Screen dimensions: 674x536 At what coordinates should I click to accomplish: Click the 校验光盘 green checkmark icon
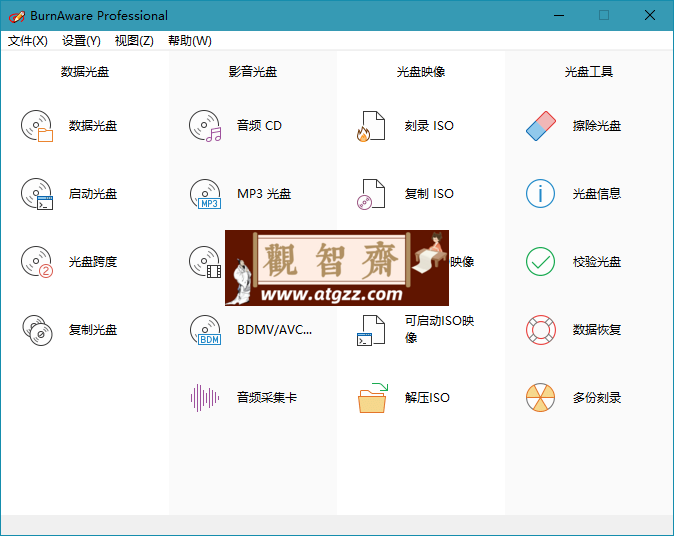click(540, 262)
